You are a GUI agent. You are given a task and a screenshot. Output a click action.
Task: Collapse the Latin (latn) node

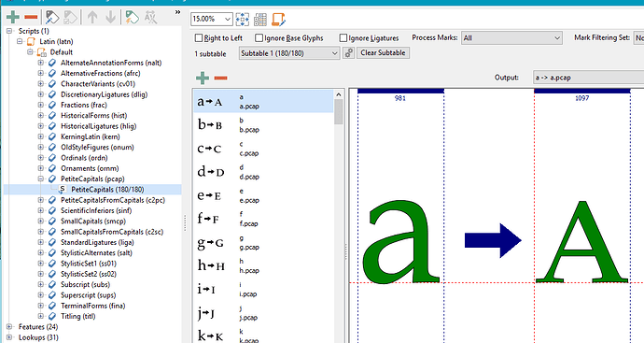20,41
